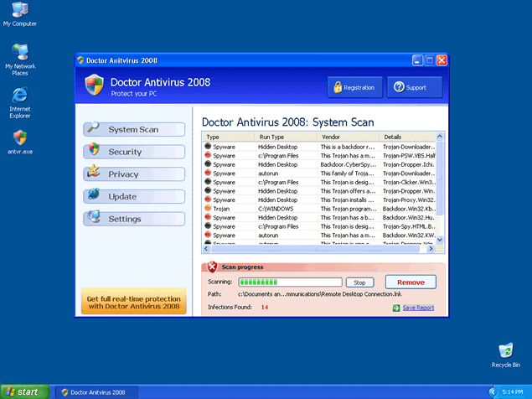This screenshot has width=532, height=399.
Task: Stop the running scan
Action: (359, 282)
